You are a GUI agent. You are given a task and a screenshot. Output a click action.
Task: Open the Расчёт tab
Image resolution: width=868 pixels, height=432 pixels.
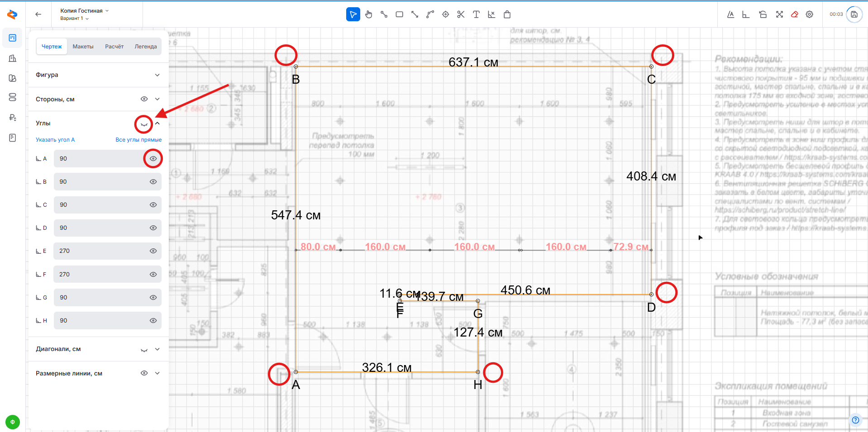tap(114, 47)
